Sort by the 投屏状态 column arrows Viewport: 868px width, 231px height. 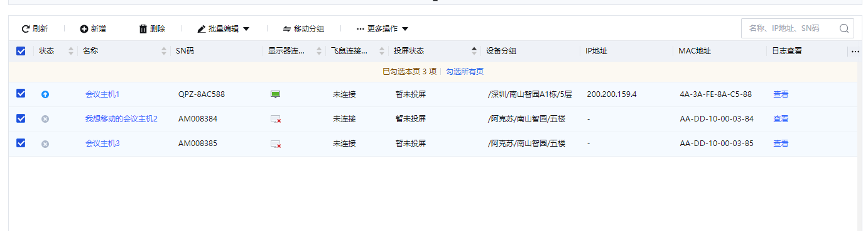point(474,51)
